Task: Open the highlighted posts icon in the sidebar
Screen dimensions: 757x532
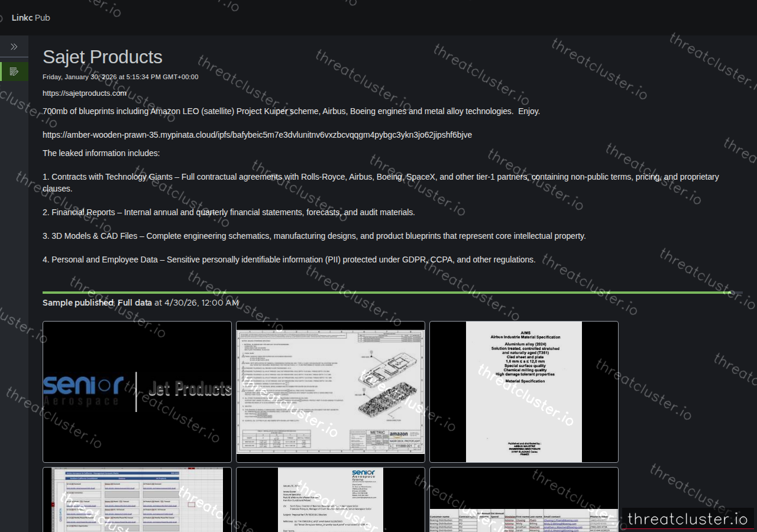Action: pos(14,72)
